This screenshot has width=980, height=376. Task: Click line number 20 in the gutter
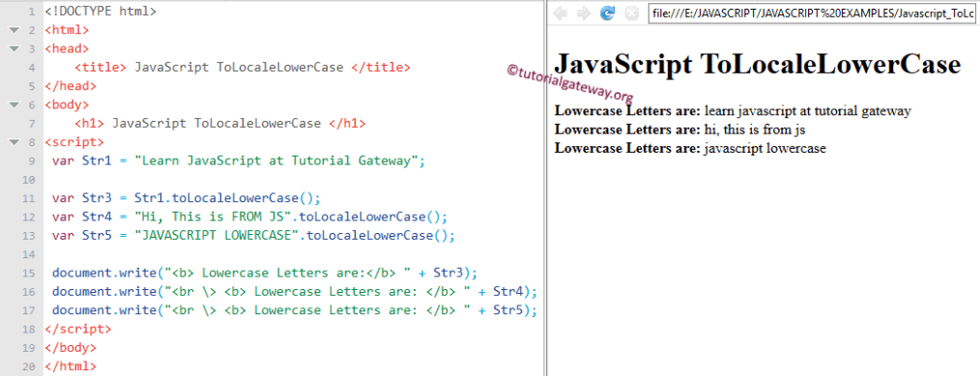[29, 366]
